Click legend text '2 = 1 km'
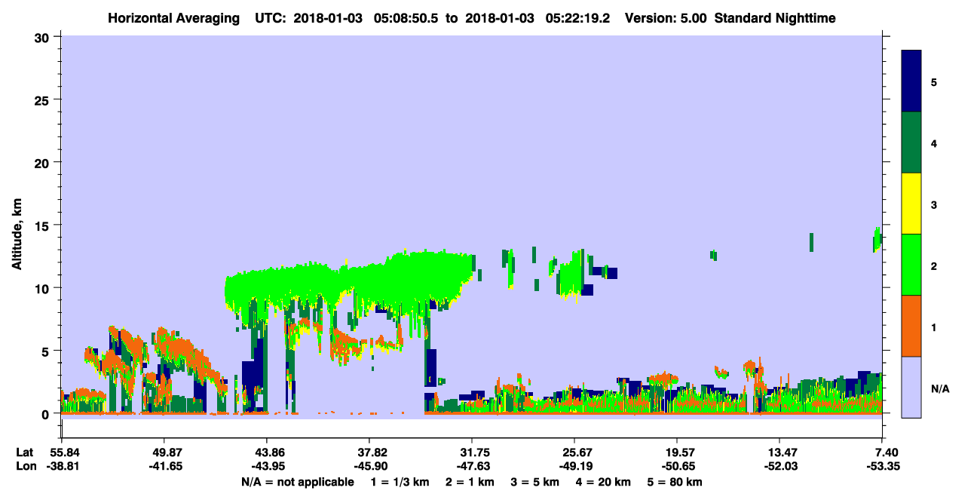The height and width of the screenshot is (503, 980). click(x=470, y=482)
